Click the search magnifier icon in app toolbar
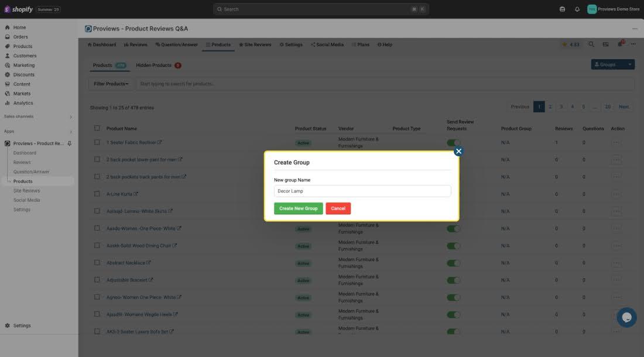 tap(591, 44)
